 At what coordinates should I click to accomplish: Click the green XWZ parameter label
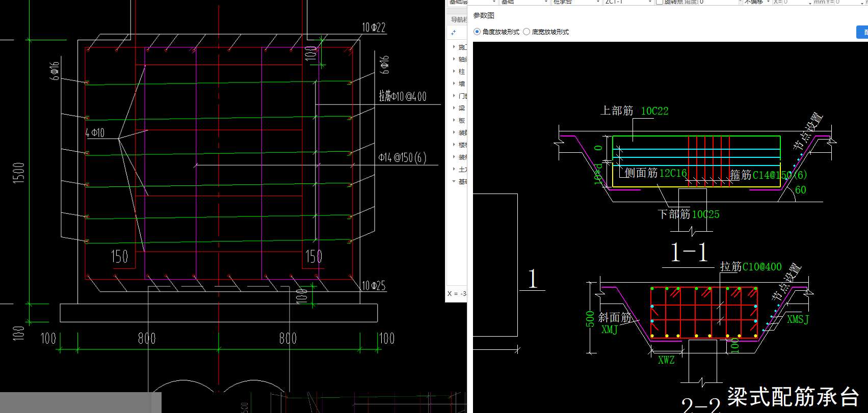pos(666,360)
